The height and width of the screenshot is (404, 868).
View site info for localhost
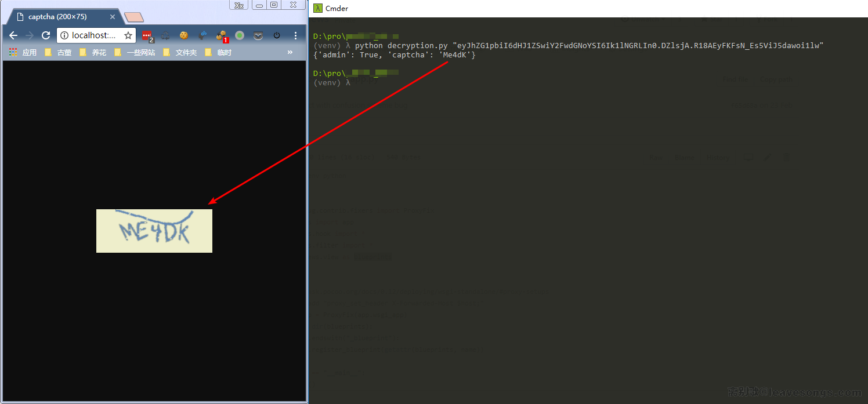64,35
